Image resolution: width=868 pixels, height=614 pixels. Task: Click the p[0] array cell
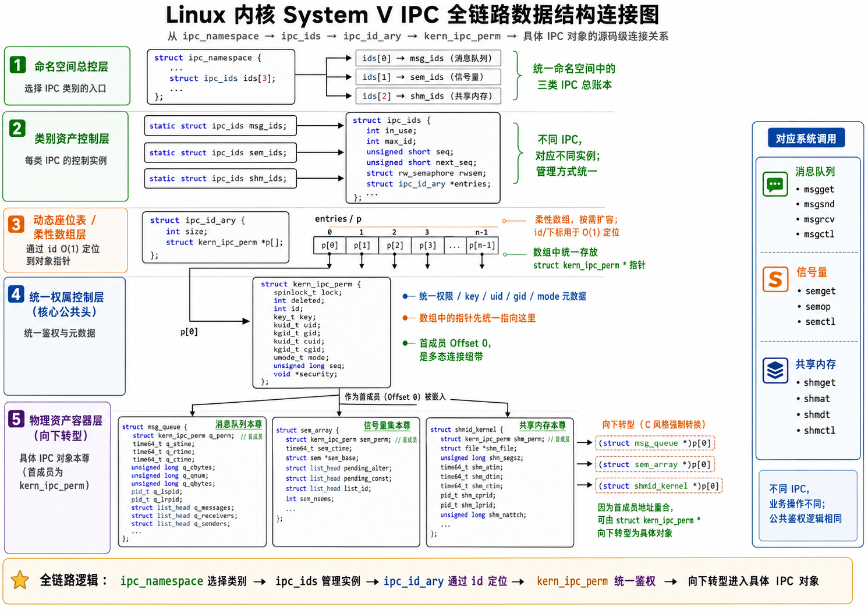pos(330,246)
